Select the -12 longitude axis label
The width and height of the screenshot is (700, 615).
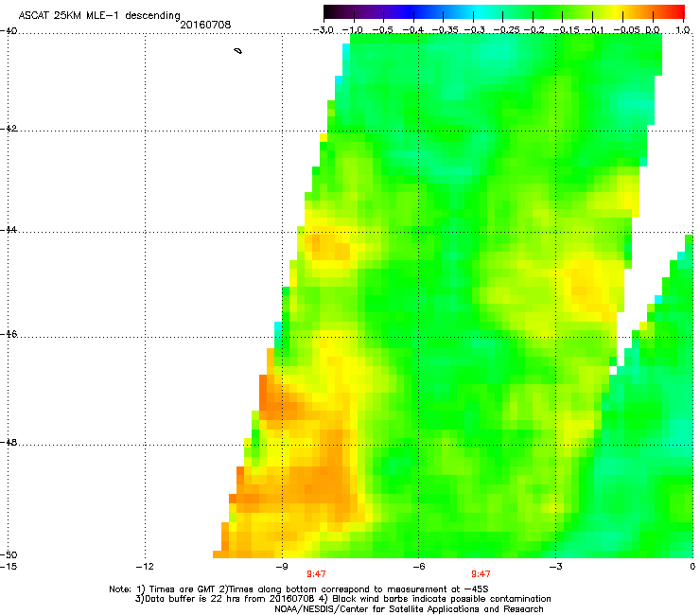pos(145,567)
